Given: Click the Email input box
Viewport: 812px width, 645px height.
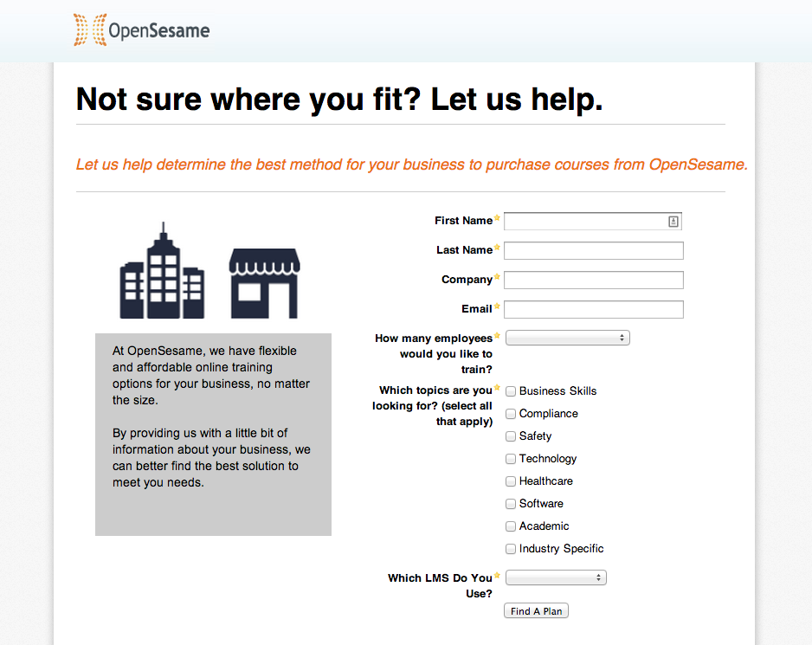Looking at the screenshot, I should pos(593,310).
